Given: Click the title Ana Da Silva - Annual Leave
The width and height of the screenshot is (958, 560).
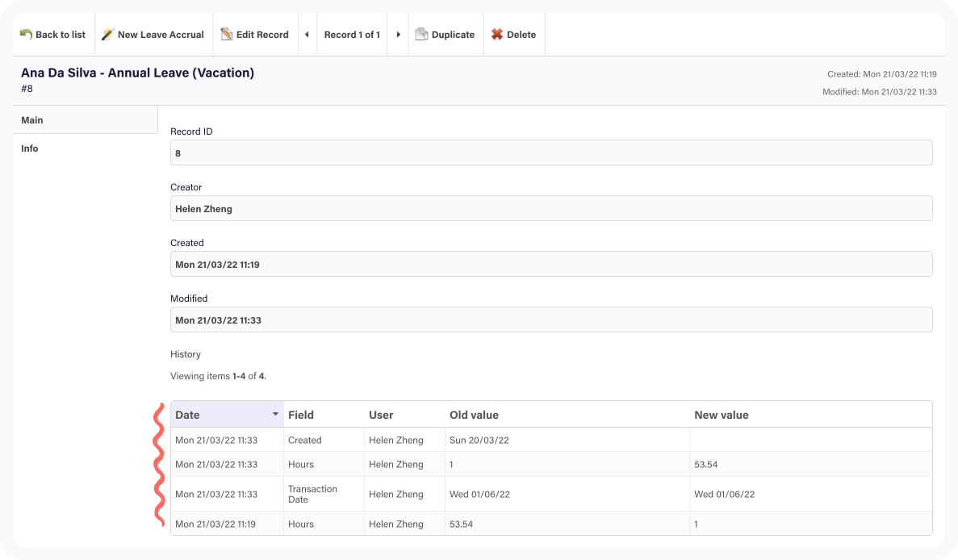Looking at the screenshot, I should coord(137,73).
